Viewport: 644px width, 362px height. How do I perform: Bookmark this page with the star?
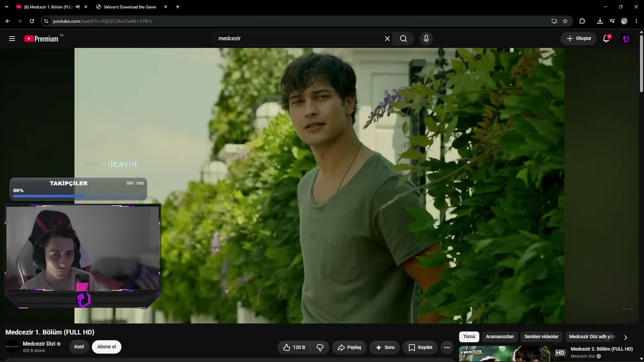(x=565, y=21)
